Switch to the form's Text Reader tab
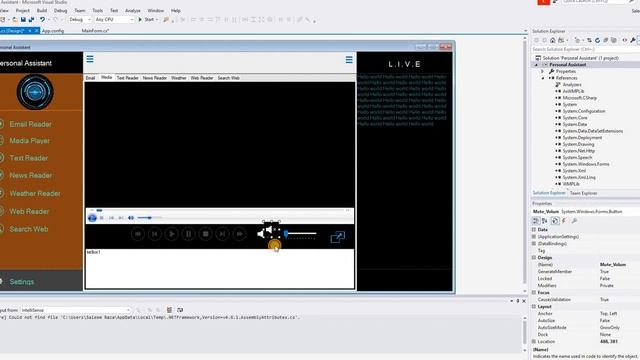This screenshot has width=640, height=360. 127,78
